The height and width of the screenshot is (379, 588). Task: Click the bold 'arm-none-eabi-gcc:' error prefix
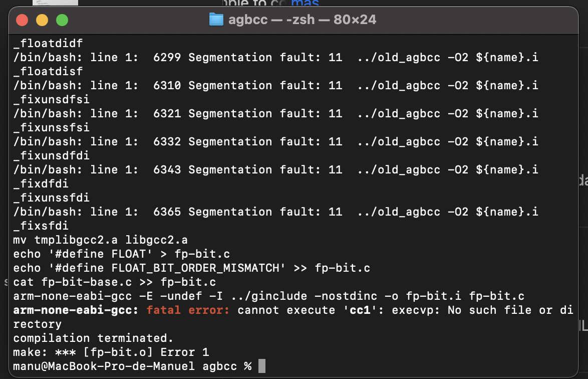[75, 310]
